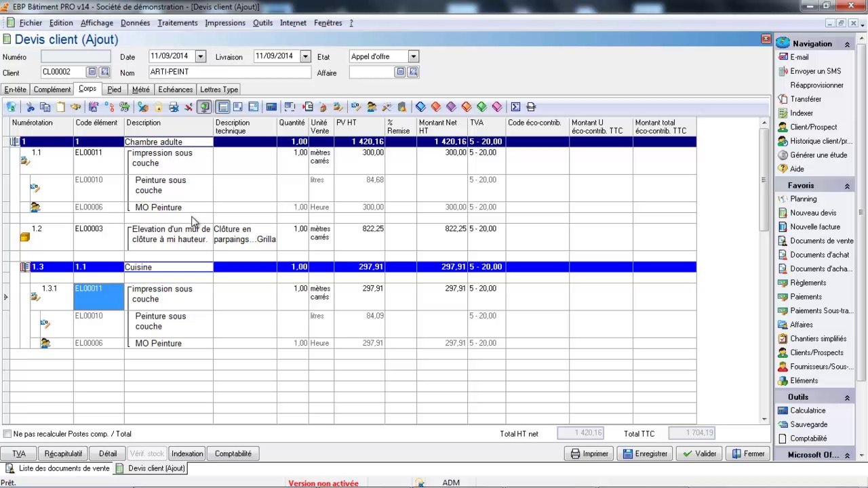The image size is (868, 488).
Task: Click the E-mail icon in the Navigation panel
Action: tap(783, 58)
